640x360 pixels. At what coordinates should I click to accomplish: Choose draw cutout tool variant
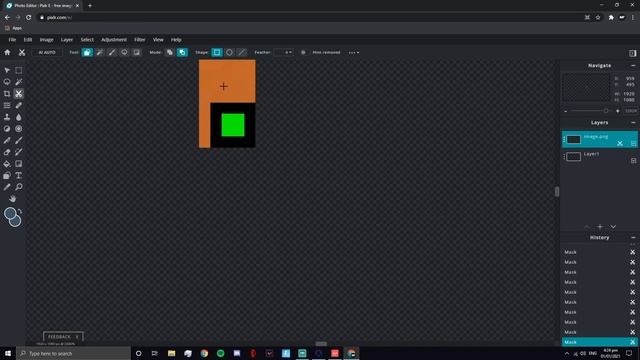tap(112, 52)
